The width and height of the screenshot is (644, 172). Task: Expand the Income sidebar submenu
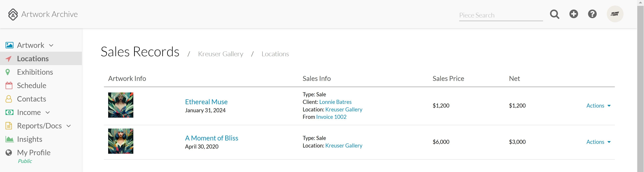[x=48, y=112]
